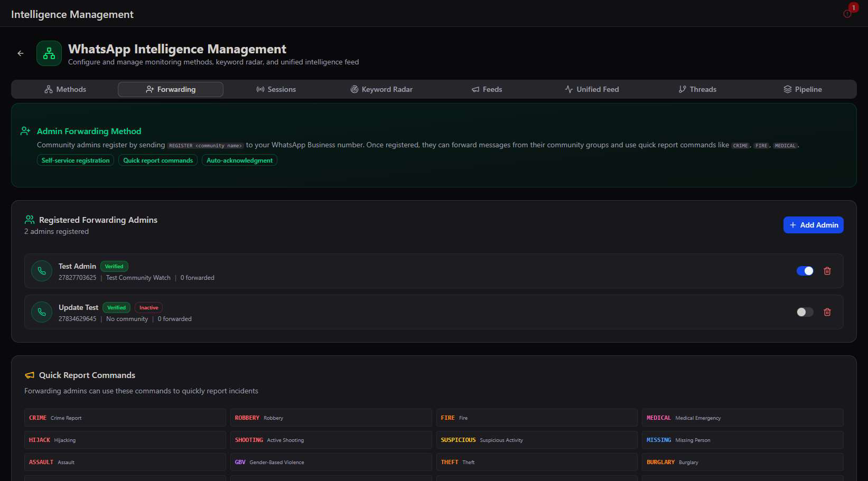Click Test Admin's Verified badge
This screenshot has height=481, width=868.
(x=114, y=267)
